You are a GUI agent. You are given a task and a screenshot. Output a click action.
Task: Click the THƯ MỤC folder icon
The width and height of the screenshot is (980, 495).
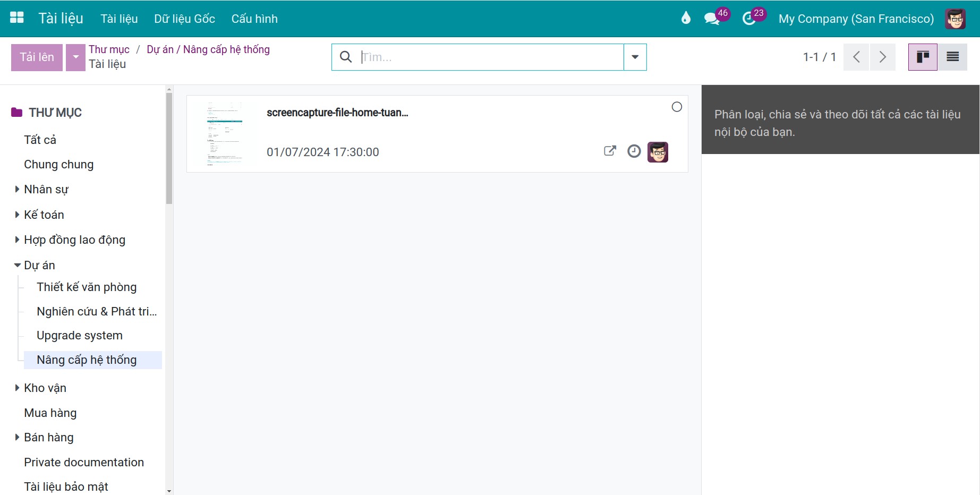point(17,113)
